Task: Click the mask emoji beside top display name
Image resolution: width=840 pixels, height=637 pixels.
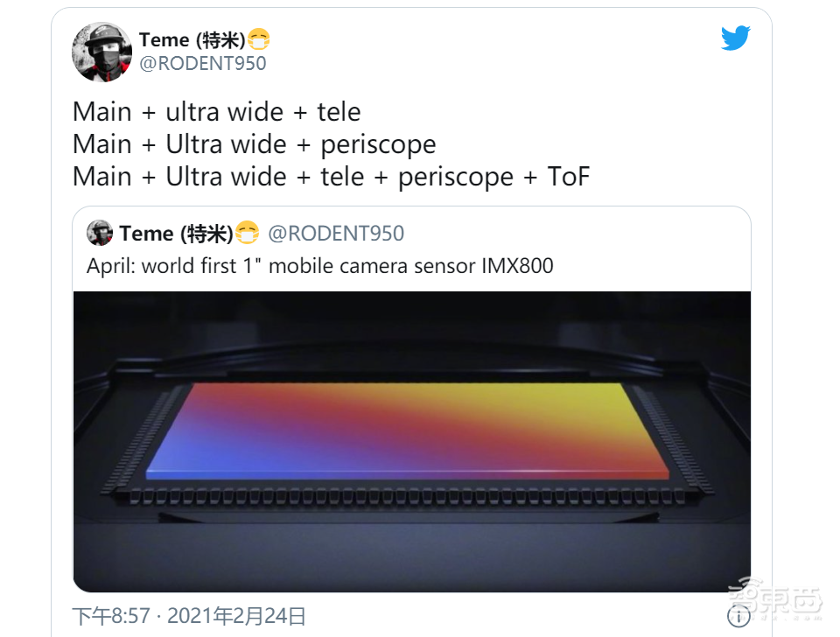Action: 259,39
